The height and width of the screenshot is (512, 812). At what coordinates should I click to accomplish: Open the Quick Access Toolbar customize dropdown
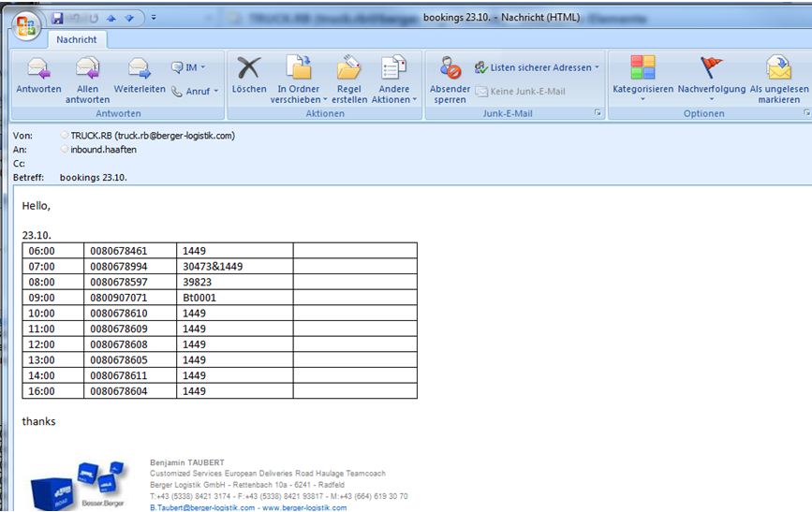[x=154, y=18]
